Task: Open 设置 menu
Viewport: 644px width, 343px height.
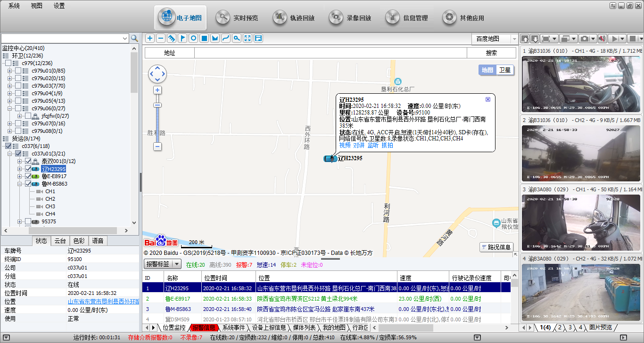Action: pos(59,6)
